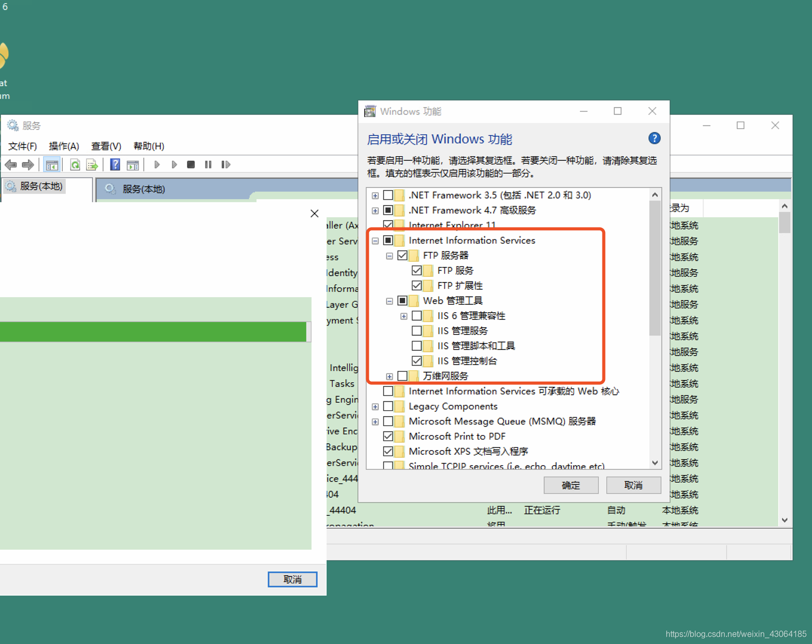Open 查看(V) menu in Services
This screenshot has height=644, width=812.
[x=106, y=146]
